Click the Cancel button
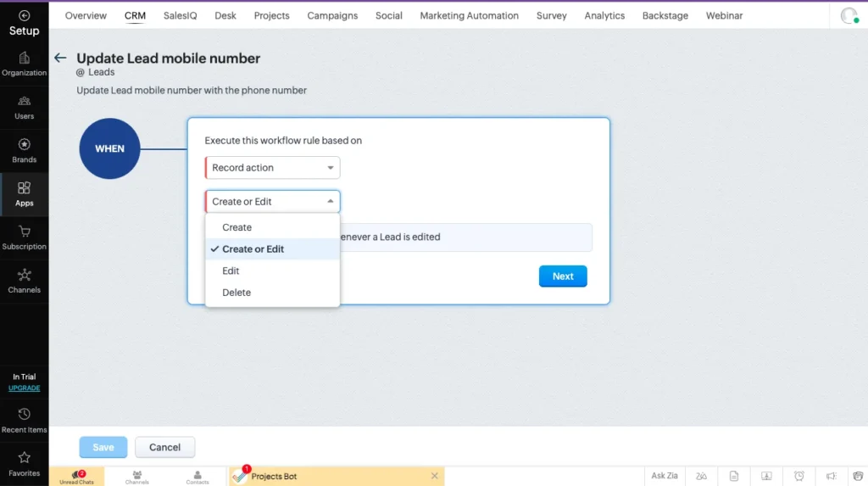 [x=164, y=447]
